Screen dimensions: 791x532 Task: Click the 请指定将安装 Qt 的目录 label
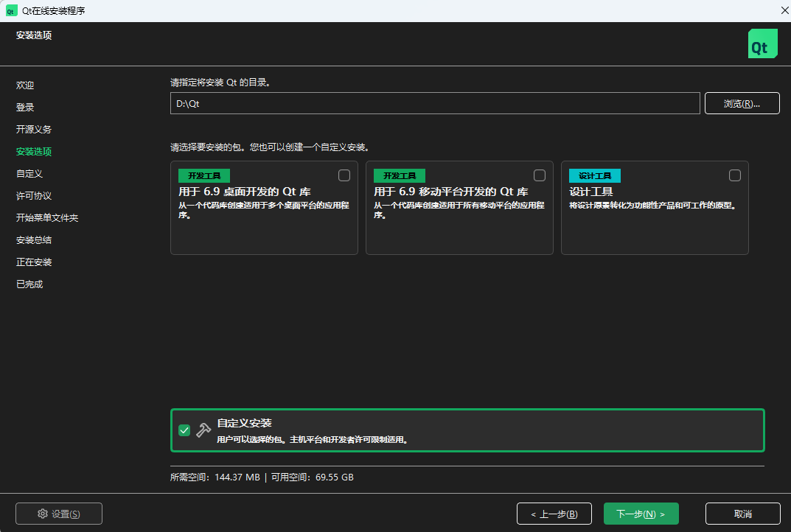220,83
